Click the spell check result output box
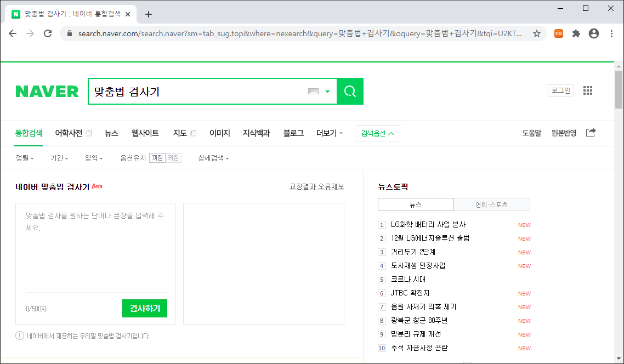The height and width of the screenshot is (364, 624). click(263, 264)
